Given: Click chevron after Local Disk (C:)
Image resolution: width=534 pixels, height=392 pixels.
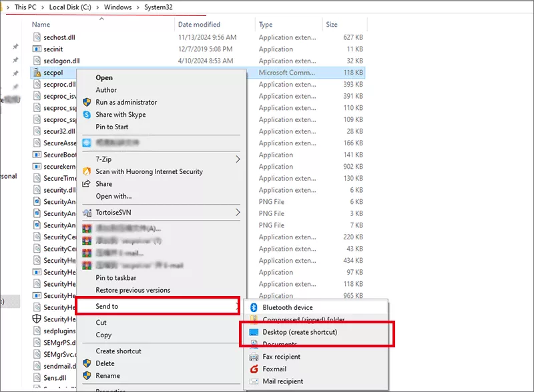Looking at the screenshot, I should [97, 7].
